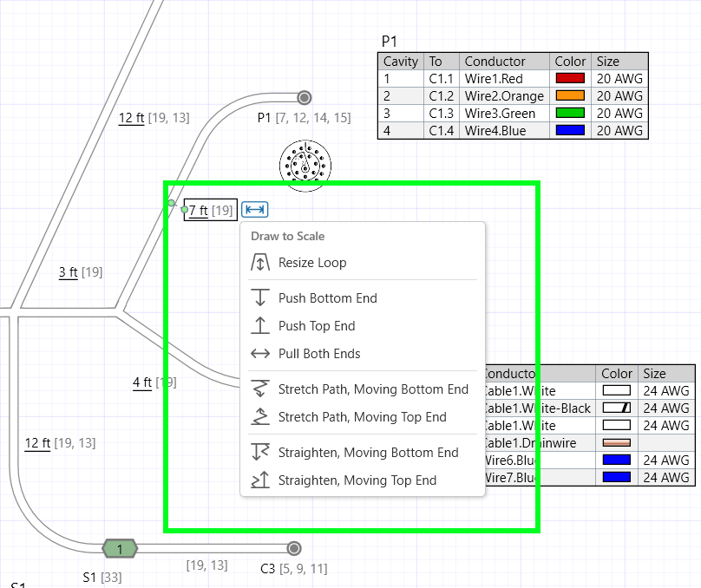
Task: Choose Stretch Path, Moving Top End
Action: point(363,417)
